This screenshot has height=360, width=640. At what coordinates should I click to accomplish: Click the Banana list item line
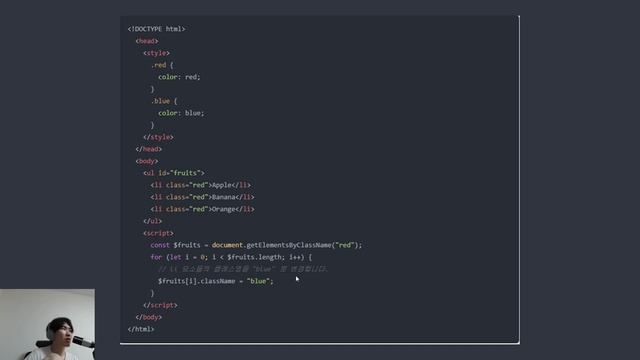202,197
